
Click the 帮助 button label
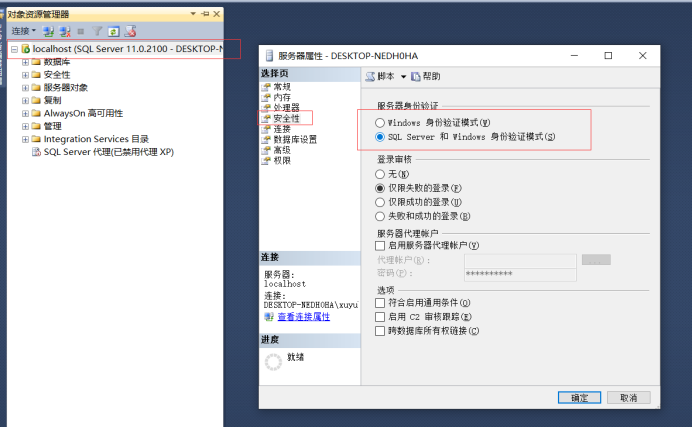coord(431,77)
